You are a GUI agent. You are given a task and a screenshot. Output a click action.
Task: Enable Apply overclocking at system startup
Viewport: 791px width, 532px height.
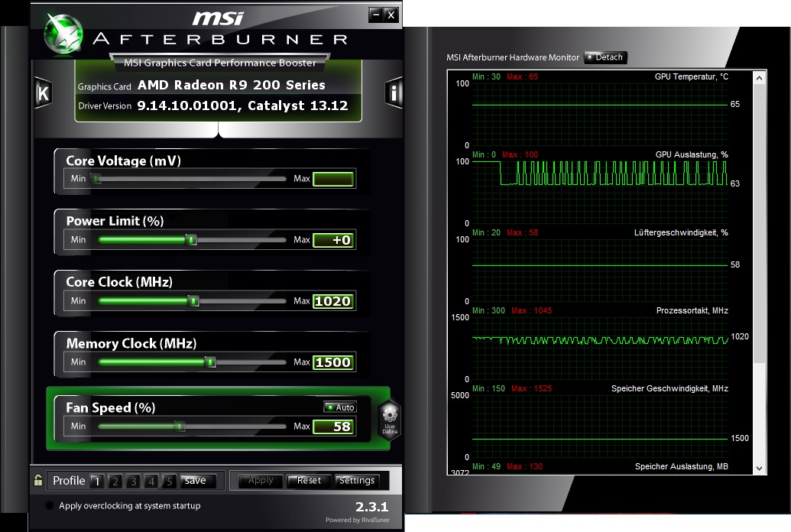50,505
